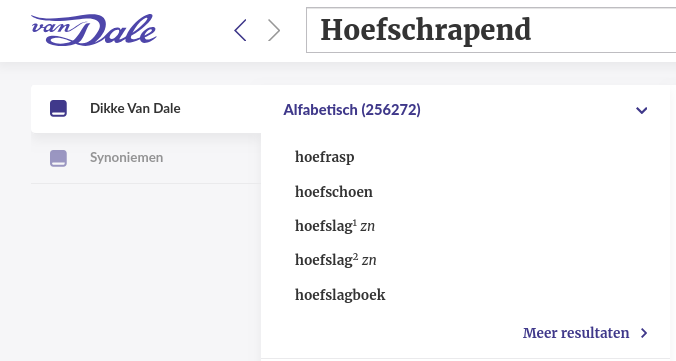Click Meer resultaten link
Viewport: 676px width, 361px height.
[x=576, y=333]
